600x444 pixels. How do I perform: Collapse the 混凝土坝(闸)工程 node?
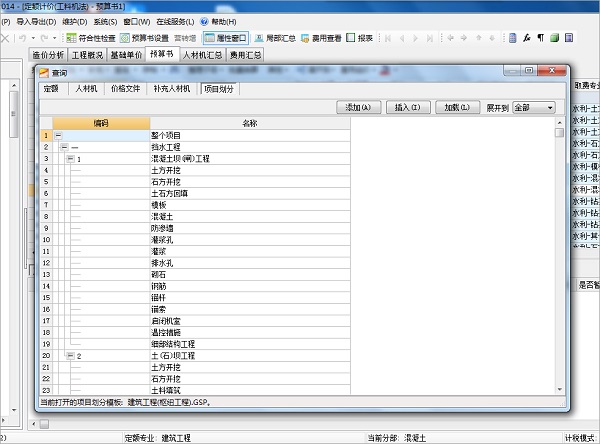(x=69, y=159)
